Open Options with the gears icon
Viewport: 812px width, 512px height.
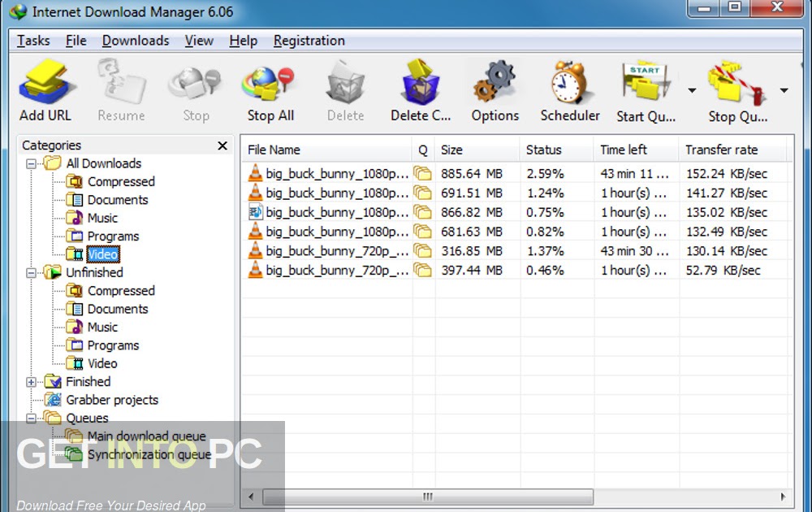tap(494, 82)
